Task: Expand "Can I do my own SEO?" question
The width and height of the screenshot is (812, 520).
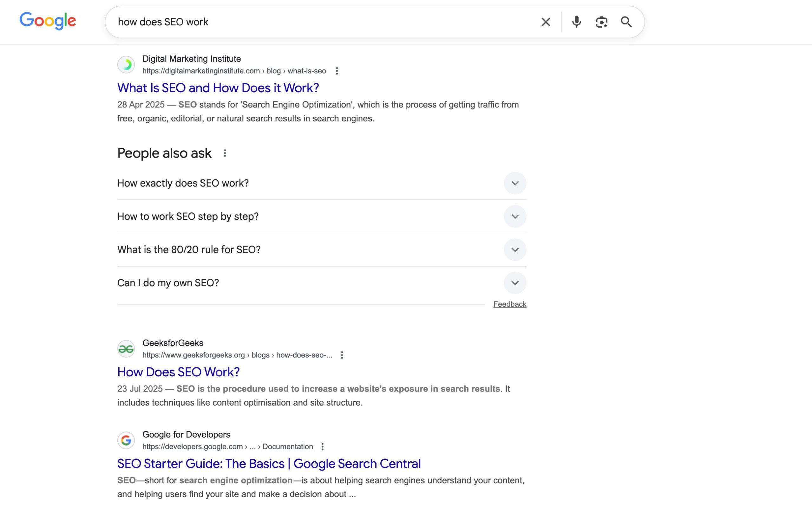Action: click(x=514, y=283)
